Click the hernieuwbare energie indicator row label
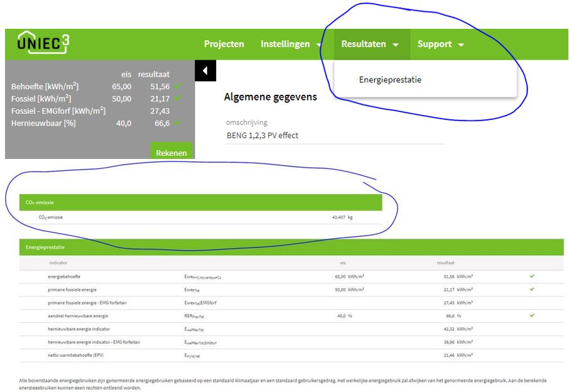 click(79, 329)
